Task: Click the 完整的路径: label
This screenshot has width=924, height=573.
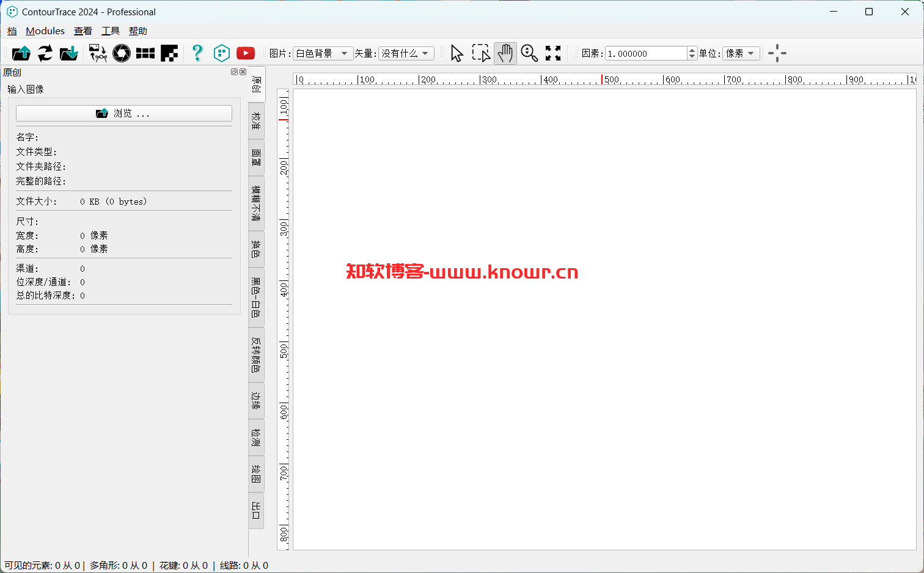Action: click(x=41, y=181)
